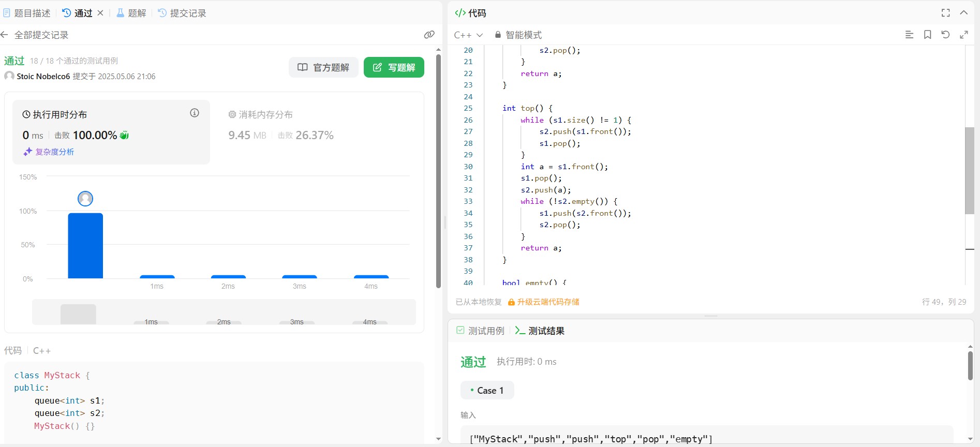Expand the editor with diagonal arrows icon
Screen dimensions: 980x447
click(963, 35)
